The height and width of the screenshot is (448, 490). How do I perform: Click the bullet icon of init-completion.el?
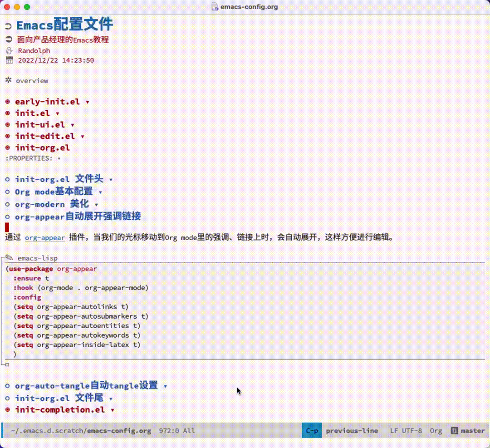8,409
